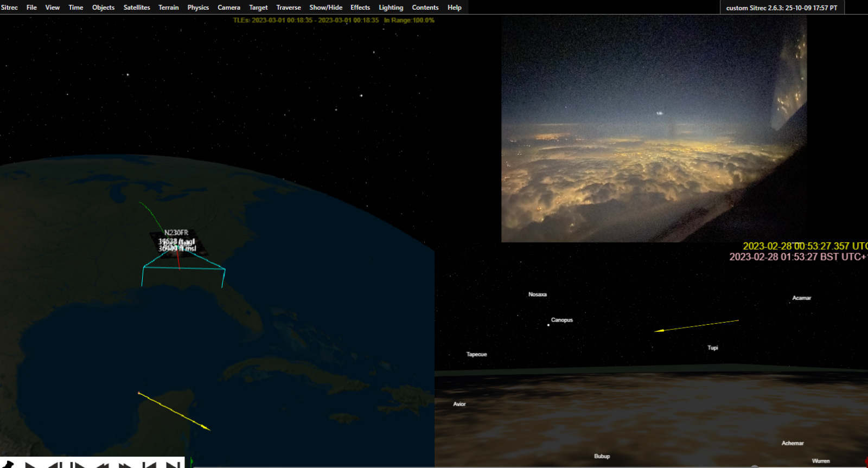The width and height of the screenshot is (868, 468).
Task: Select the Camera menu
Action: click(x=228, y=8)
